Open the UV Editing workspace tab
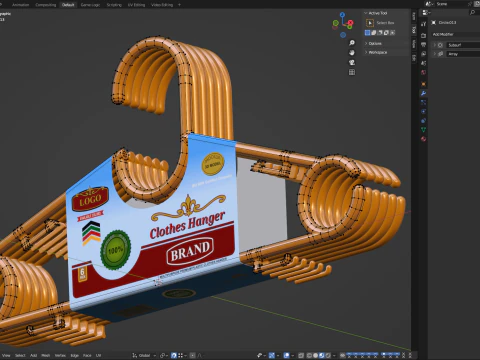480x360 pixels. (136, 5)
